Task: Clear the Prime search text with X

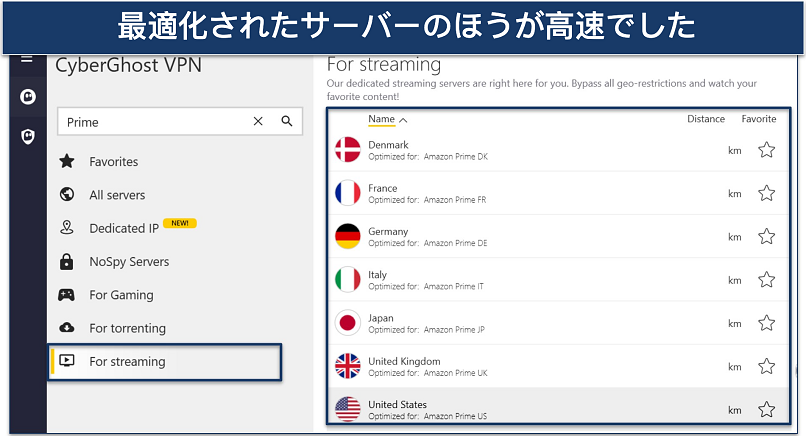Action: 258,122
